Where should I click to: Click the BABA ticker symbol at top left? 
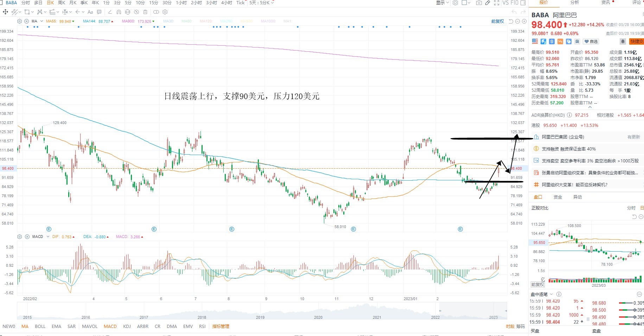point(11,3)
